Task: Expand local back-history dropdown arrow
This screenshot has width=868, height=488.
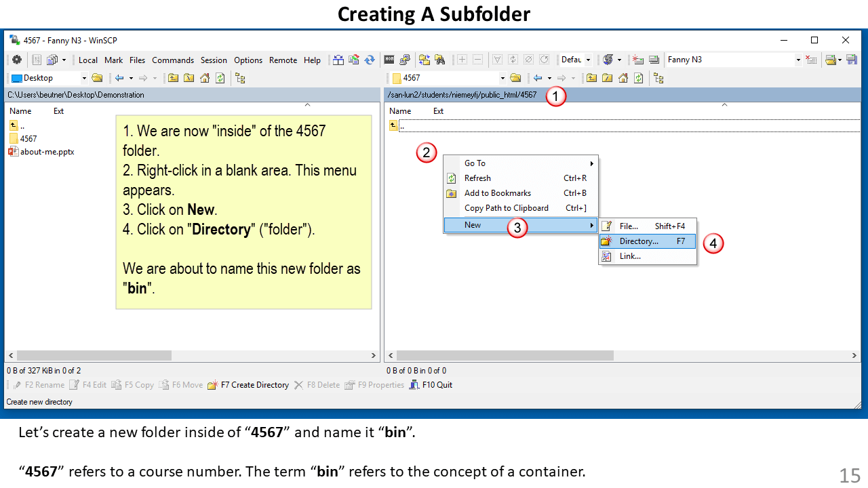Action: coord(131,78)
